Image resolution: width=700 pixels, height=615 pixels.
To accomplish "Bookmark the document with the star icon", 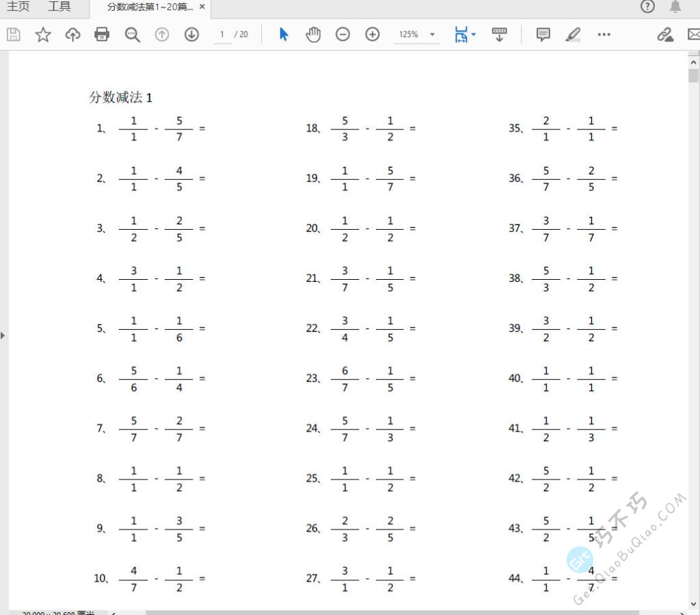I will (x=43, y=35).
